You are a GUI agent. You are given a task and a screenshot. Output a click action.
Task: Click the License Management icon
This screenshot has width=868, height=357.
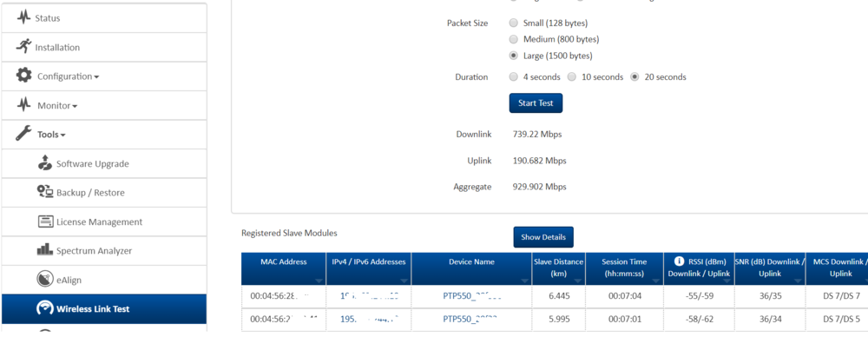45,221
